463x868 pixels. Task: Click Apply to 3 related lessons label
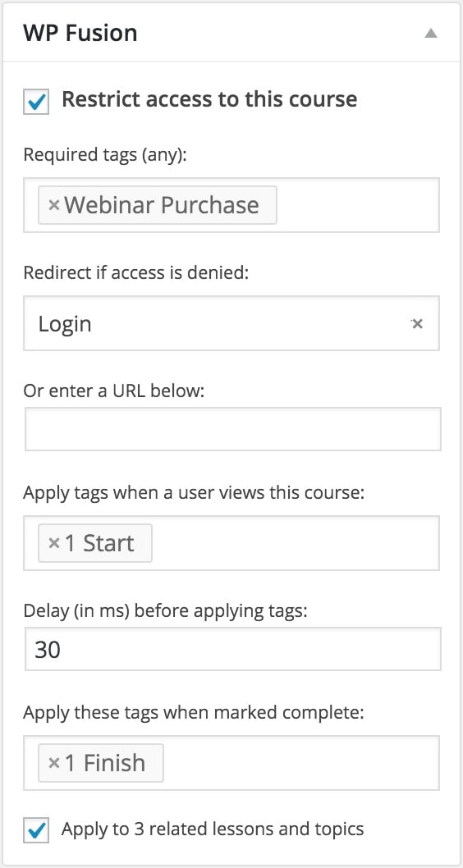(213, 829)
